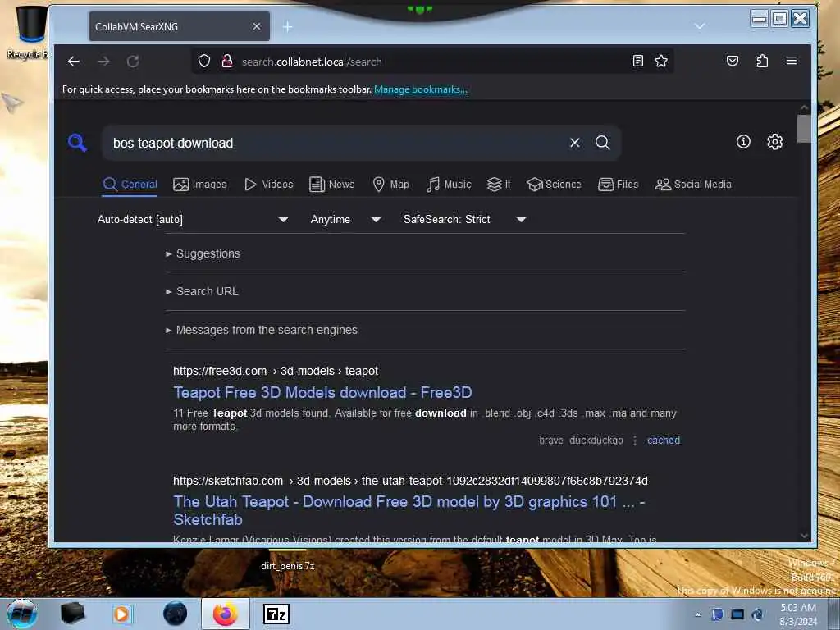840x630 pixels.
Task: Open the Recycle Bin desktop icon
Action: click(29, 32)
